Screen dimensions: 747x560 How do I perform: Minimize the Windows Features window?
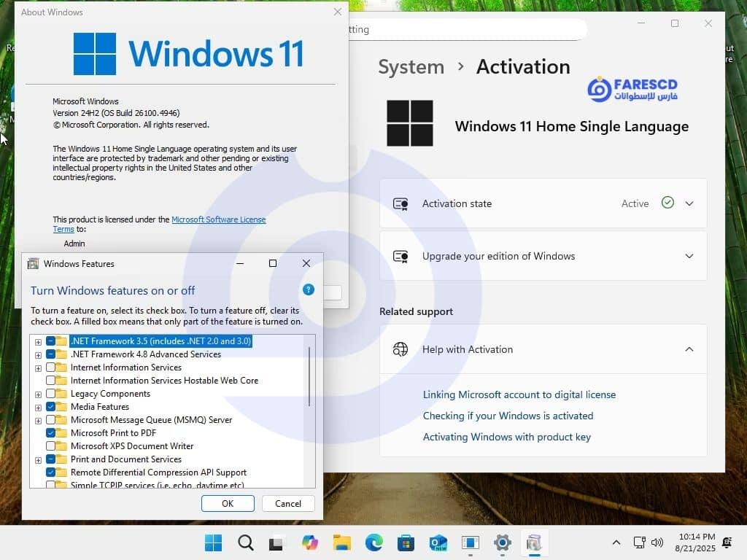click(x=240, y=263)
